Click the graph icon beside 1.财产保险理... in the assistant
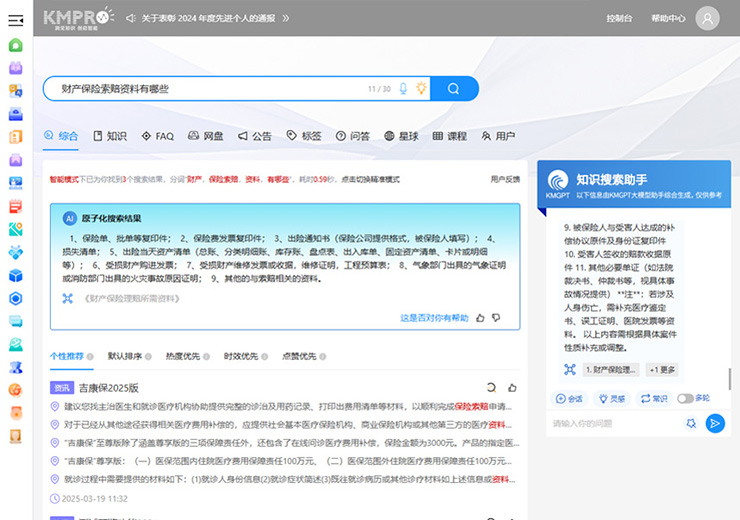The image size is (740, 520). (570, 369)
